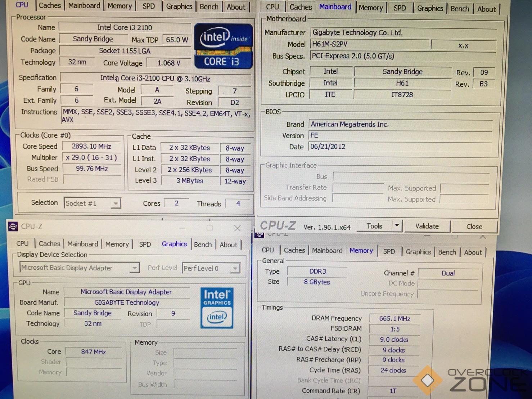Click the Close button in the Mainboard window
The width and height of the screenshot is (532, 399).
(x=474, y=227)
